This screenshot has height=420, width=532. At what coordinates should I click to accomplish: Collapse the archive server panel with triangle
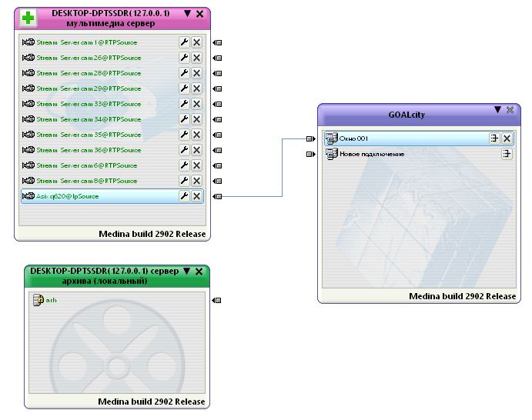pos(186,271)
